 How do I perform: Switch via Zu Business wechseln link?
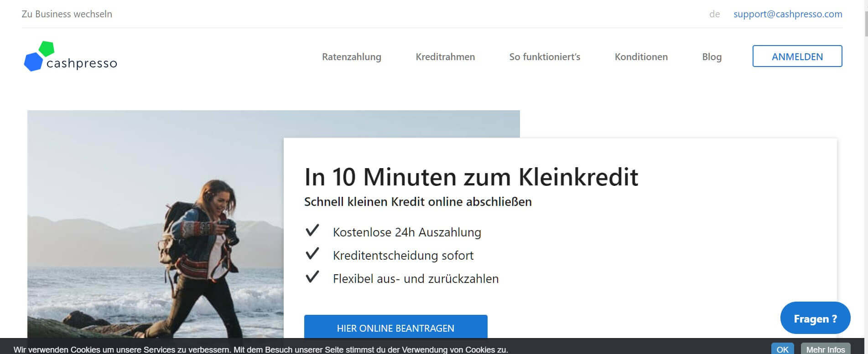(67, 14)
